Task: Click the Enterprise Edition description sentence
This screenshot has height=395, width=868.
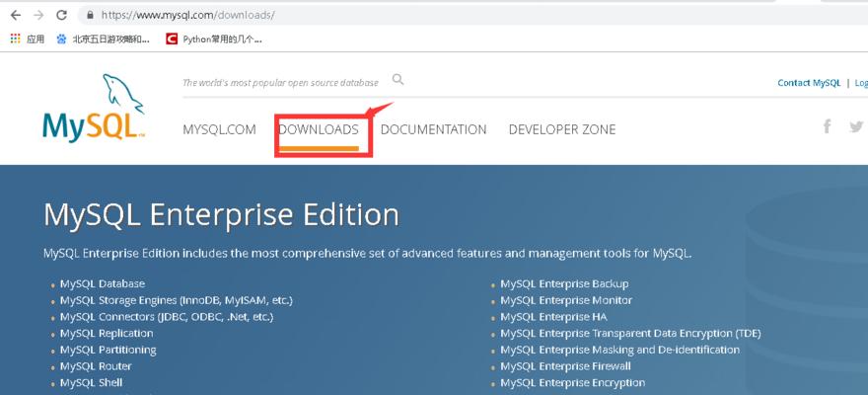Action: (368, 255)
